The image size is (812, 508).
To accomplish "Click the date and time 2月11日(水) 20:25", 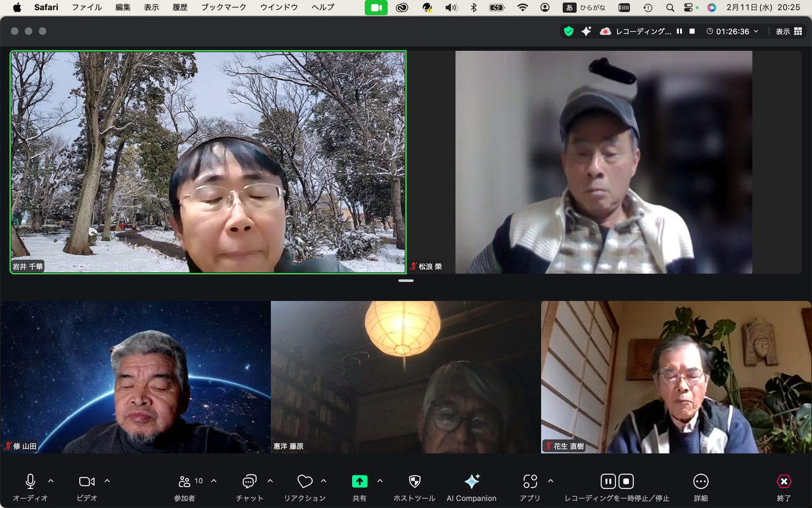I will pos(763,8).
